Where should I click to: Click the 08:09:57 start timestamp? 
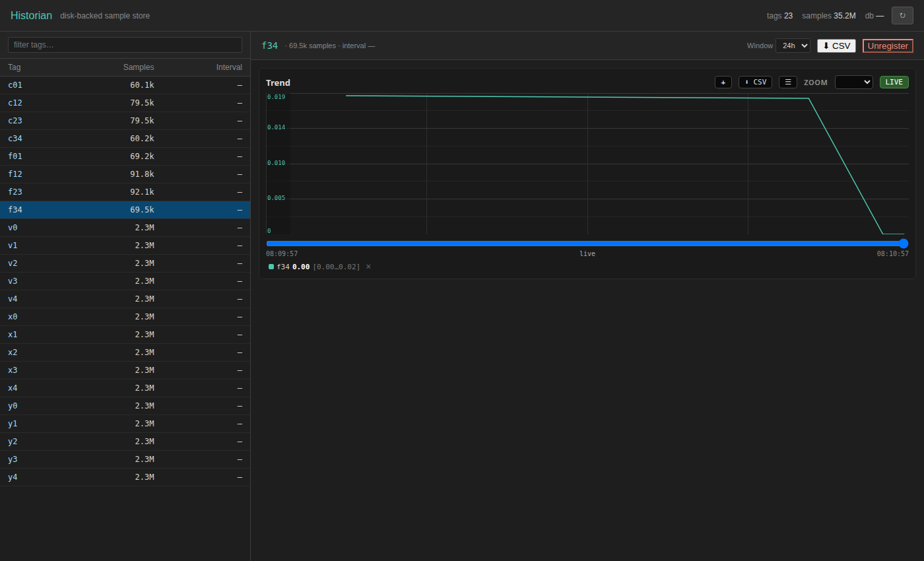(282, 254)
